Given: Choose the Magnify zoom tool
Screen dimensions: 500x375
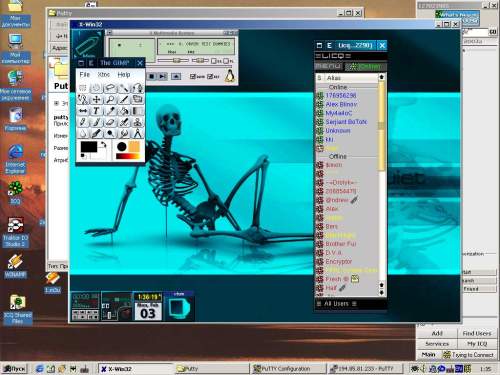Looking at the screenshot, I should 110,99.
